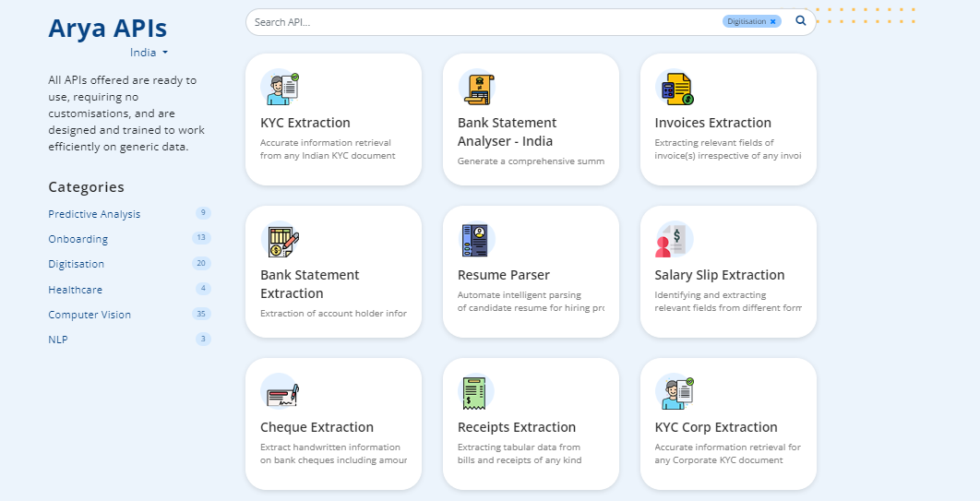Select the Predictive Analysis category

pyautogui.click(x=94, y=214)
